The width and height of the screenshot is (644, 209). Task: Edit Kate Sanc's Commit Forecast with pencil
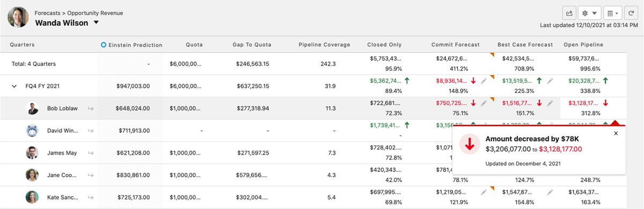[x=484, y=192]
